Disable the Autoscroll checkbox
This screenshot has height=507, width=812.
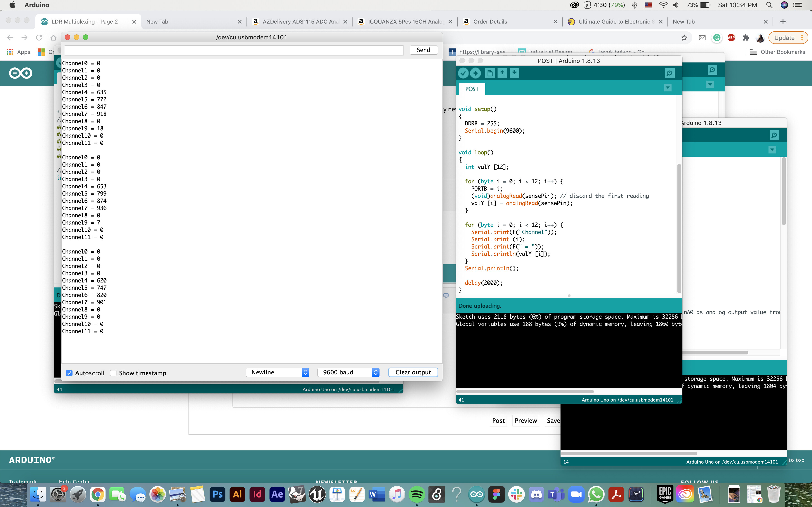[70, 373]
